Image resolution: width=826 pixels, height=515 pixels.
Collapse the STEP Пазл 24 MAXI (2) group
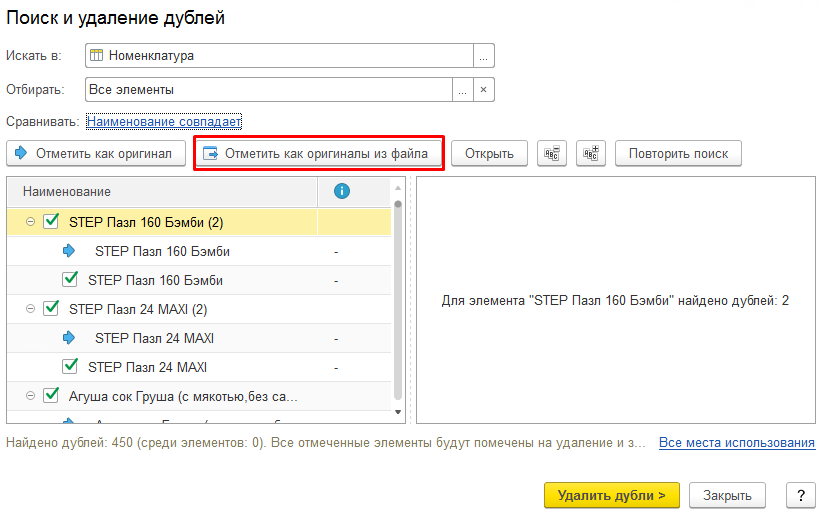[30, 309]
